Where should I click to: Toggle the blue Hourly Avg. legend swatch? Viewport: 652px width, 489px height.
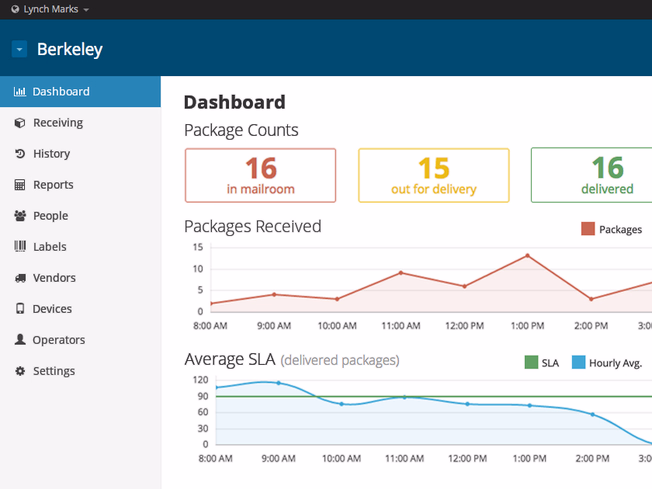pyautogui.click(x=578, y=362)
